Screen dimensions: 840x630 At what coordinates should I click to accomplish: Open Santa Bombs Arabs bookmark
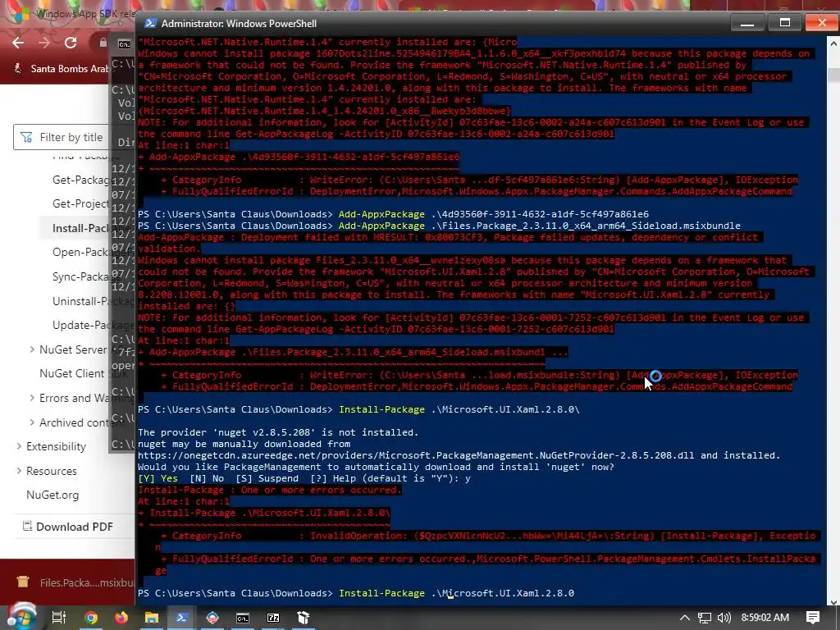pyautogui.click(x=63, y=69)
